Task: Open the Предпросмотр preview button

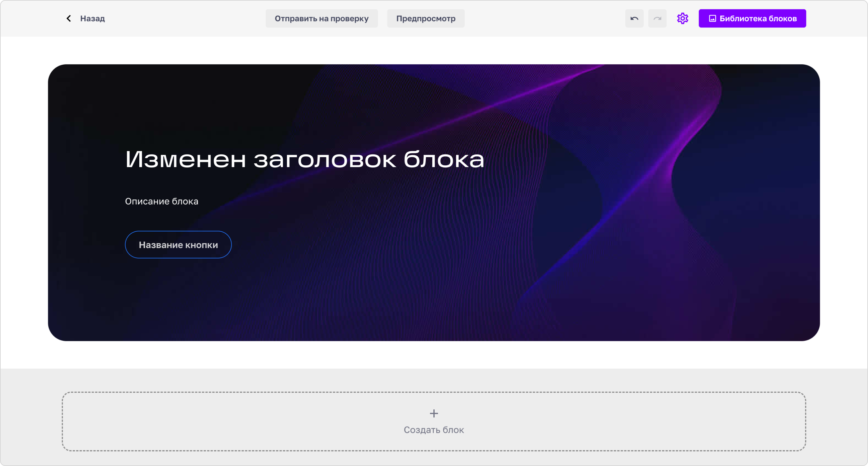Action: pos(426,18)
